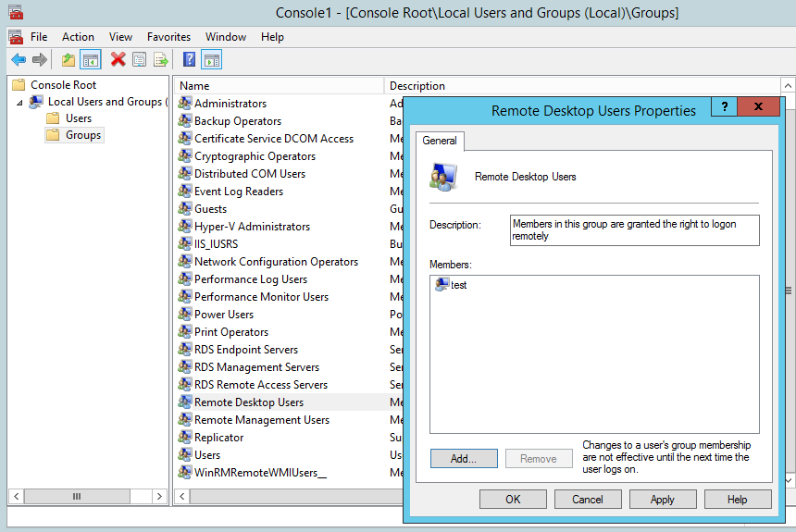Select RDS Endpoint Servers group row
796x532 pixels.
pyautogui.click(x=246, y=349)
